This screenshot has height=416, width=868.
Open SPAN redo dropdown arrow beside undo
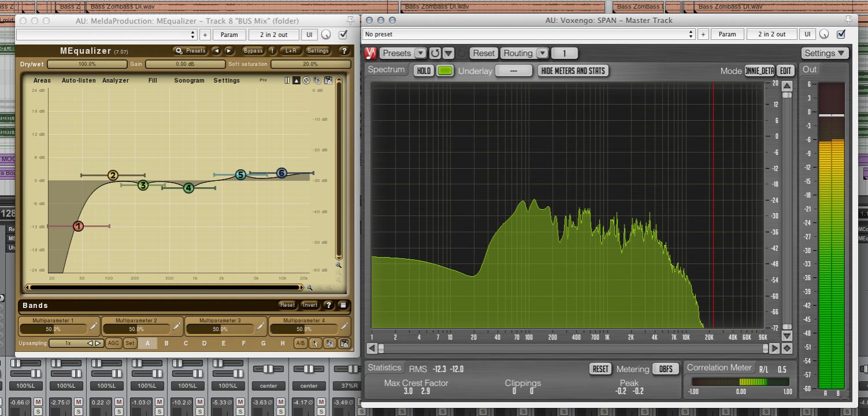pos(448,53)
